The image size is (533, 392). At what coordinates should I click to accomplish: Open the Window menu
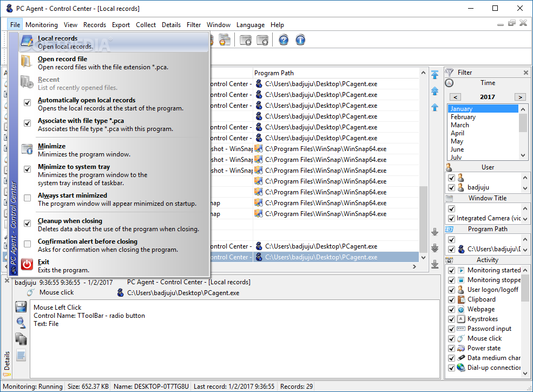click(x=219, y=25)
